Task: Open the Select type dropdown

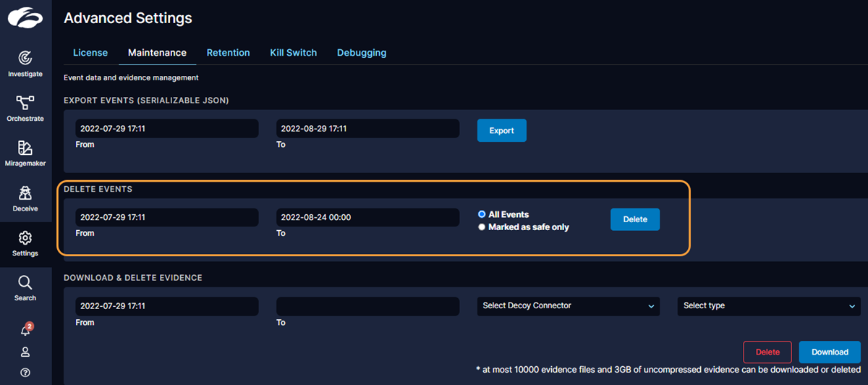Action: [x=768, y=306]
